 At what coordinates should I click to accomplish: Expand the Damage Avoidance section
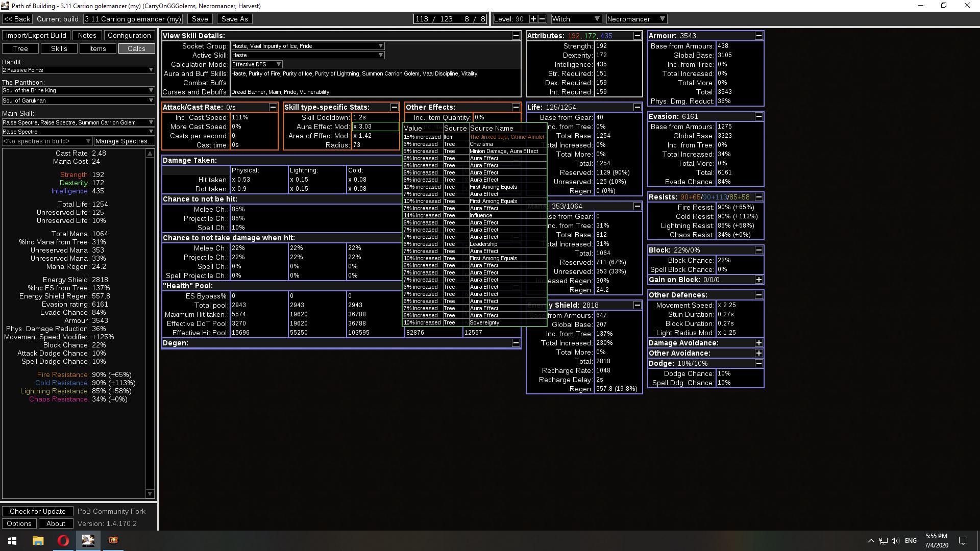point(758,343)
